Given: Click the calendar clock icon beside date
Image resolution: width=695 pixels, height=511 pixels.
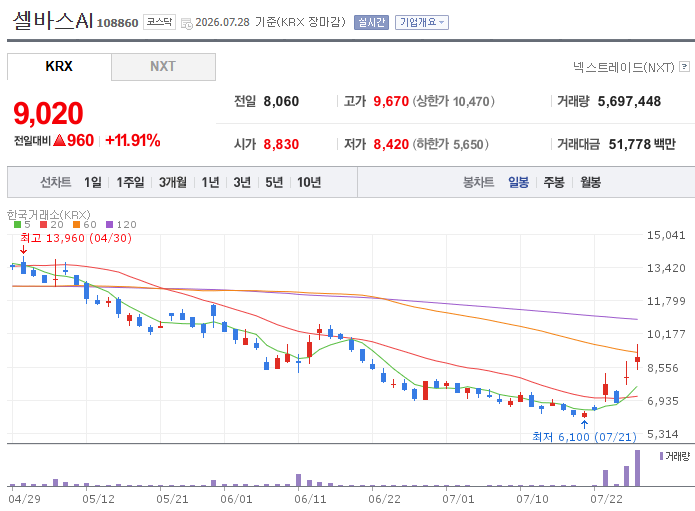Looking at the screenshot, I should (x=187, y=23).
